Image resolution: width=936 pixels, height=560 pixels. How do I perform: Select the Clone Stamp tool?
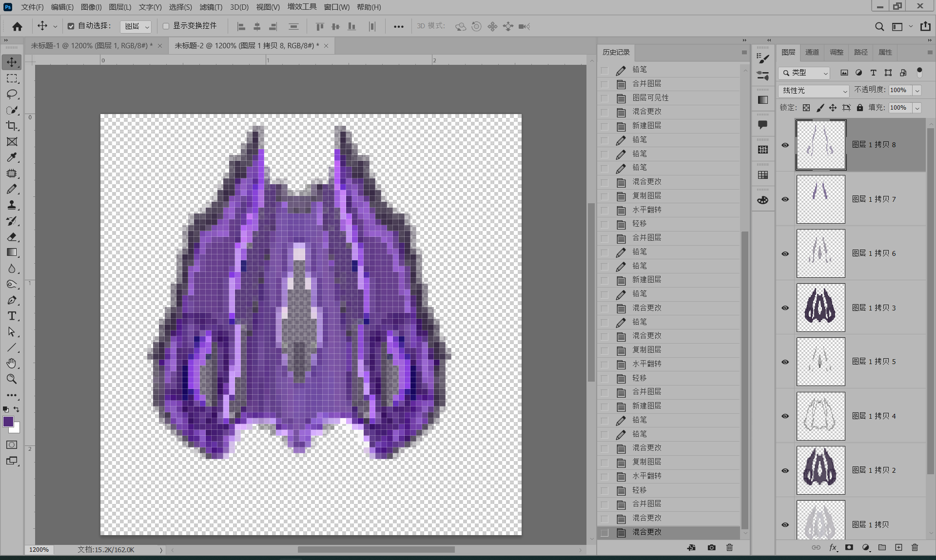coord(12,205)
